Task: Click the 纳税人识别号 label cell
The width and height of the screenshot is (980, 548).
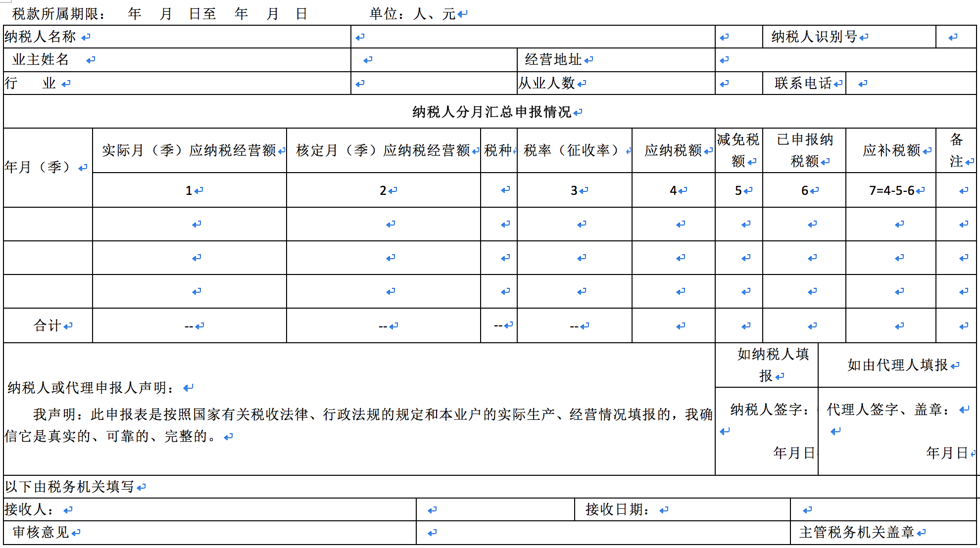Action: pyautogui.click(x=849, y=37)
